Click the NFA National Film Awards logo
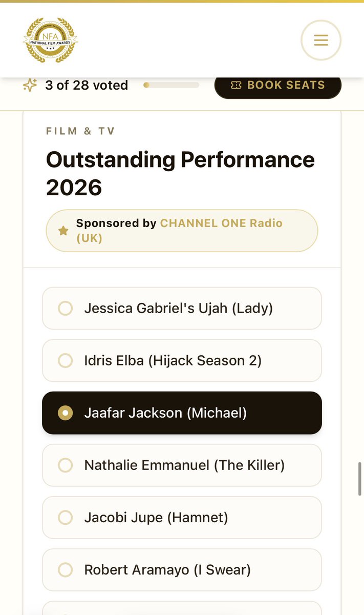This screenshot has width=364, height=615. (x=51, y=40)
